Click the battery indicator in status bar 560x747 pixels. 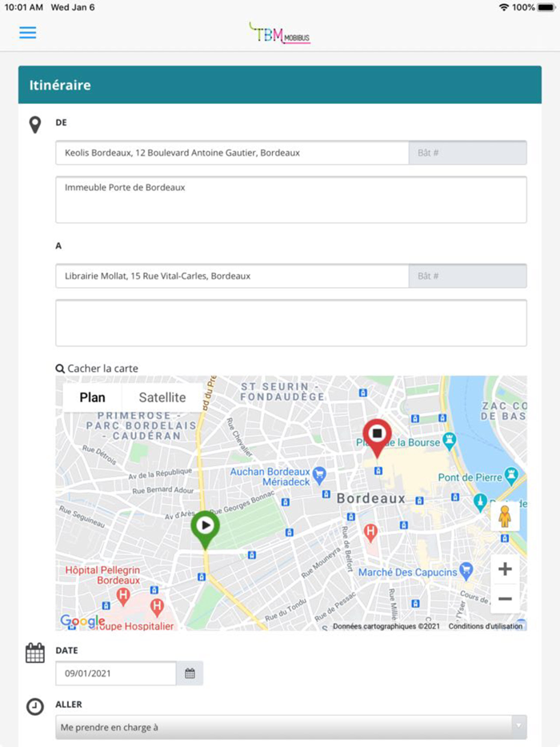coord(546,7)
